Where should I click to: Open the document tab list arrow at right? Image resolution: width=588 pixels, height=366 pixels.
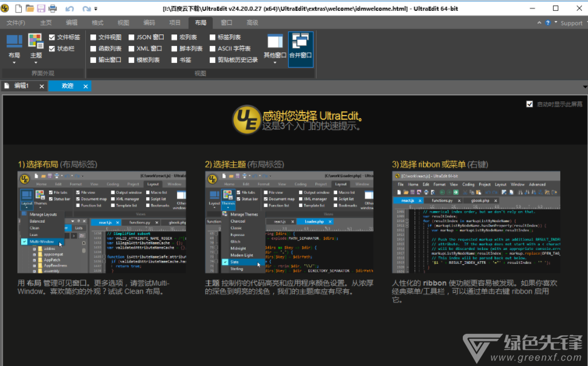click(x=585, y=87)
